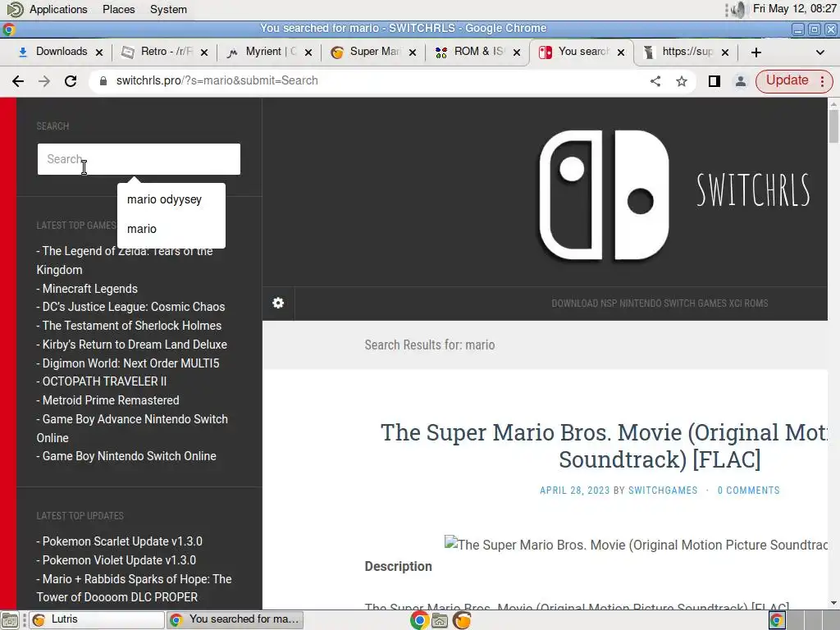Viewport: 840px width, 630px height.
Task: Close the You searched for tab
Action: click(x=620, y=52)
